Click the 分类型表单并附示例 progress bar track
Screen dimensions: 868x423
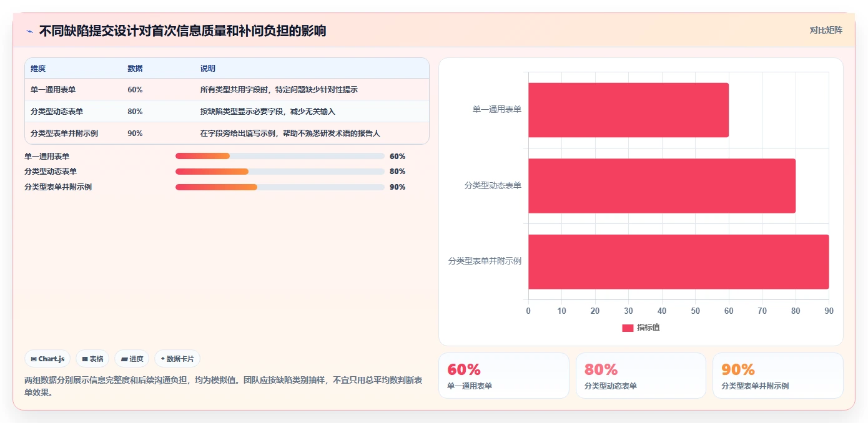pyautogui.click(x=280, y=187)
